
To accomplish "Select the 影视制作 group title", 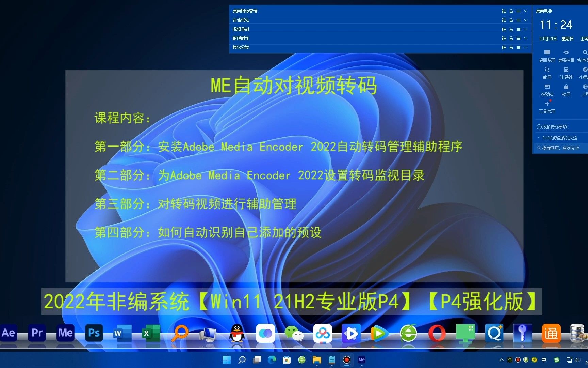I will (241, 38).
